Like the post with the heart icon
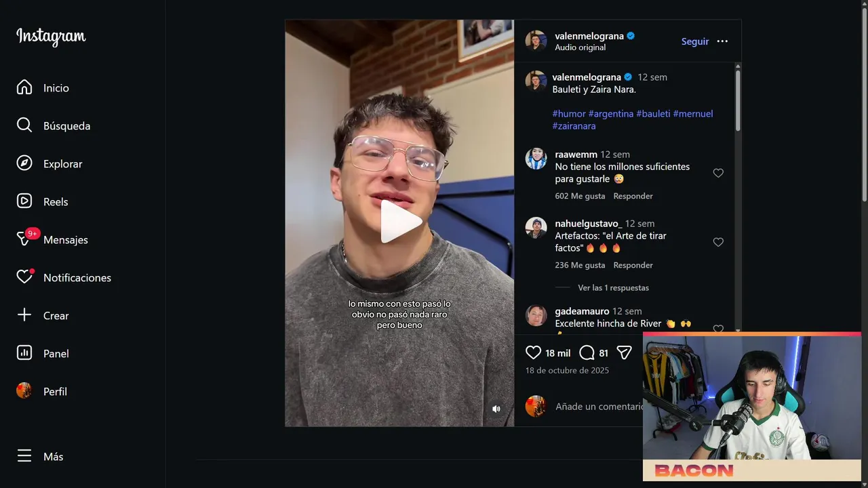This screenshot has height=488, width=868. 534,352
